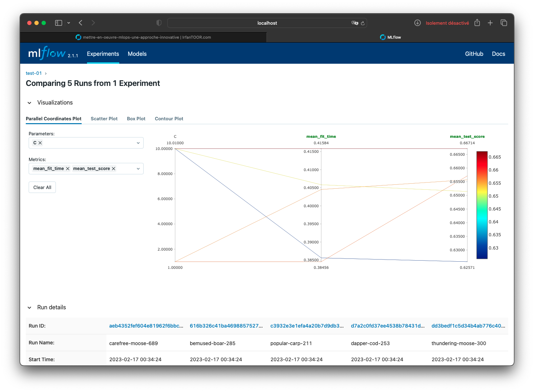
Task: Open run ID aeb4352fef604e81962f6bbc link
Action: [146, 326]
